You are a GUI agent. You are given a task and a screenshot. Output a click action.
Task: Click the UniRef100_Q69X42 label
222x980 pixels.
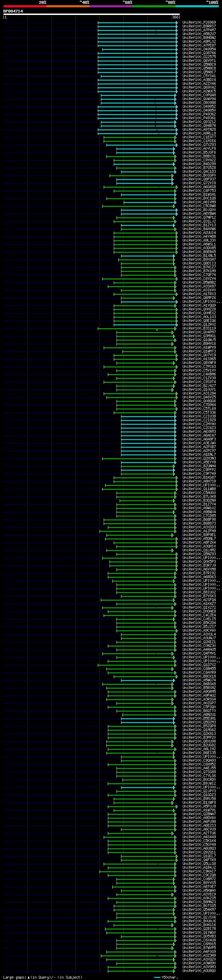click(x=199, y=88)
